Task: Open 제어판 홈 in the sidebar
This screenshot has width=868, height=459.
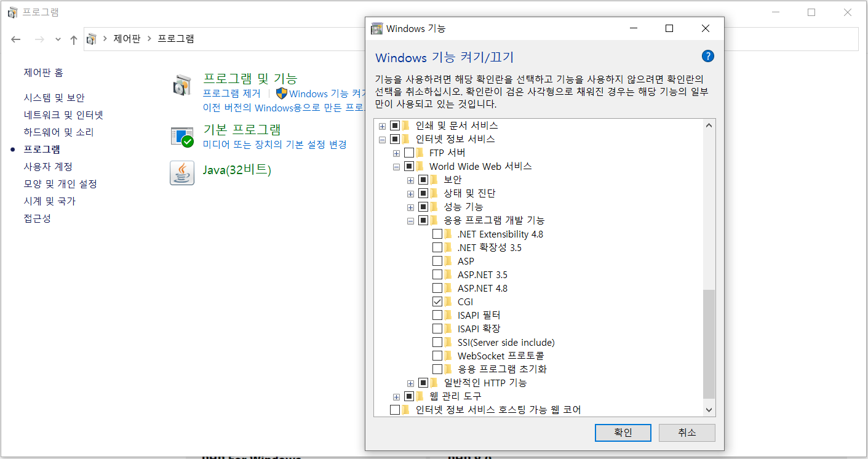Action: point(44,73)
